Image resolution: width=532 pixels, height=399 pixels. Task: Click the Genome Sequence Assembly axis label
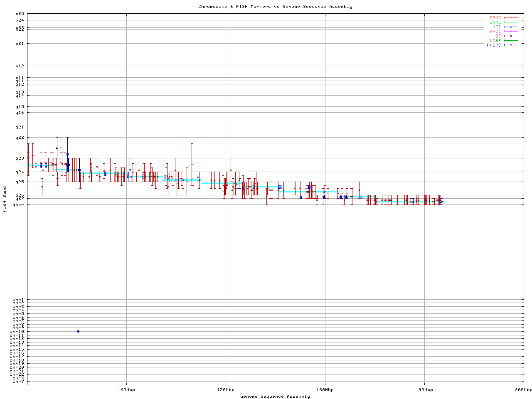(275, 396)
